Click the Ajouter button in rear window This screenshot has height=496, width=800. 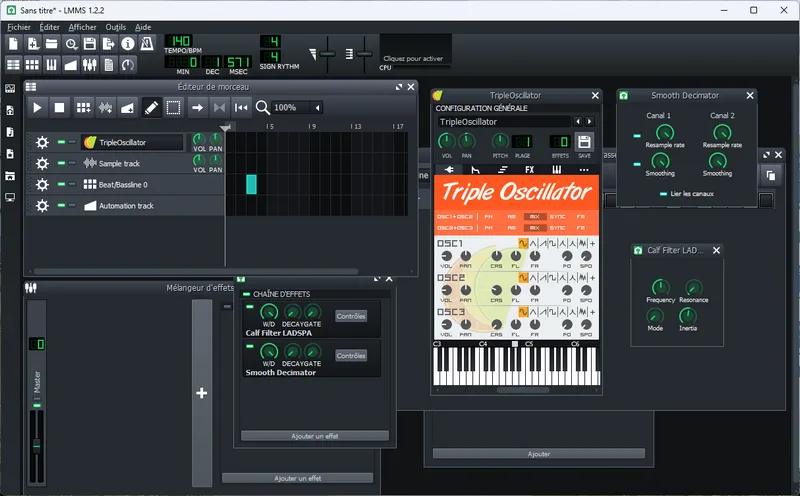point(539,454)
